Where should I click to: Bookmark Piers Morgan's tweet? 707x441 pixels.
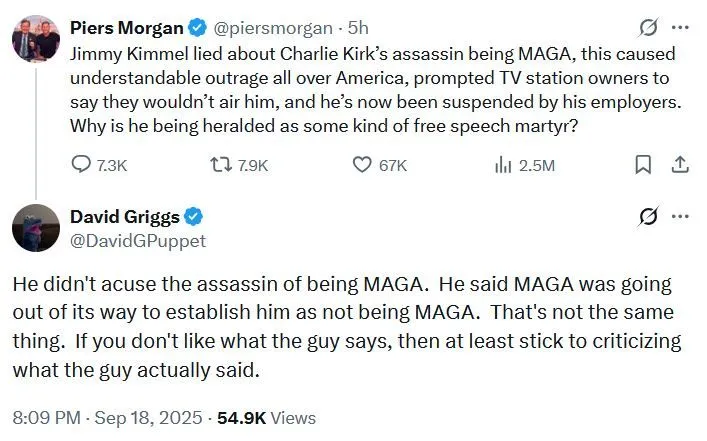[644, 166]
